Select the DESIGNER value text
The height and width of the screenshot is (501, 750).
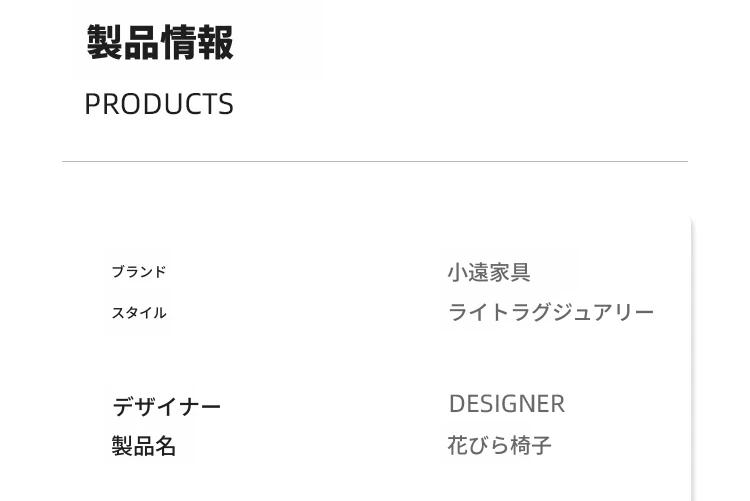pyautogui.click(x=507, y=404)
